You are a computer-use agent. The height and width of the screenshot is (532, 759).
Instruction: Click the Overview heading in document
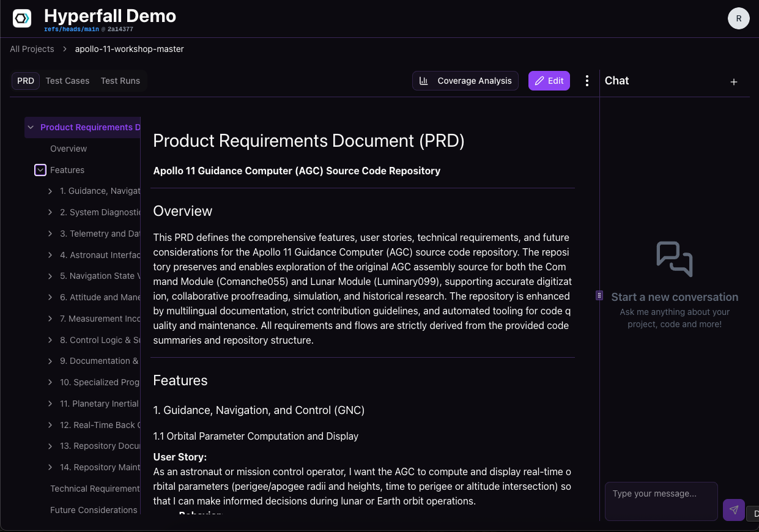point(183,211)
